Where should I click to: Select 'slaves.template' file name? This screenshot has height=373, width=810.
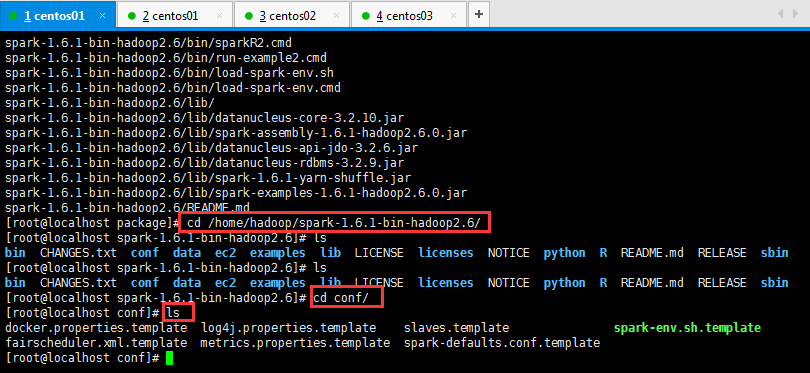point(457,328)
